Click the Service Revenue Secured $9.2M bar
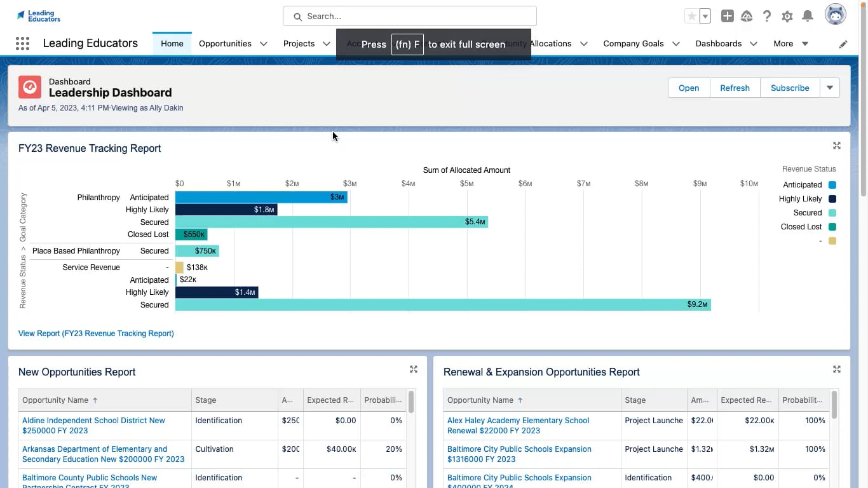Screen dimensions: 868x488 (x=443, y=304)
